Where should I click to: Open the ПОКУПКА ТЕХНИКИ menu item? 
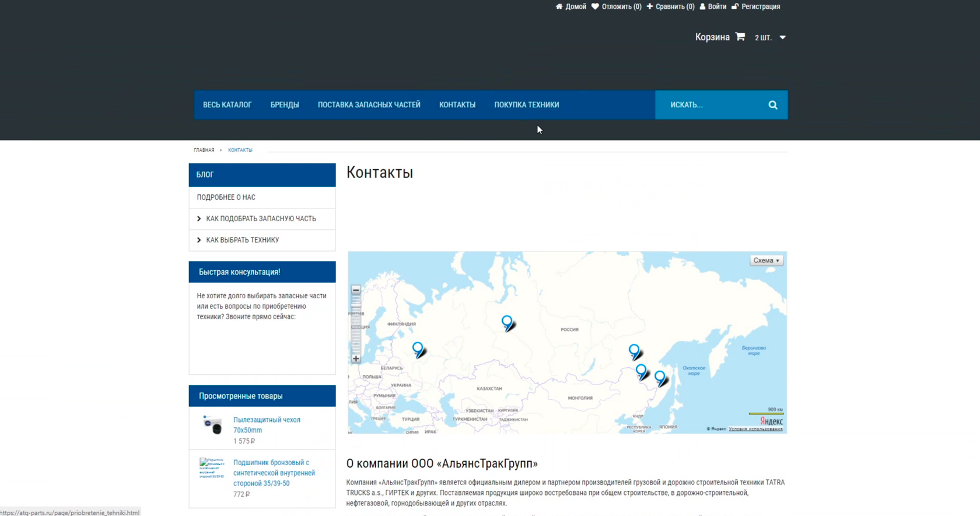point(527,105)
